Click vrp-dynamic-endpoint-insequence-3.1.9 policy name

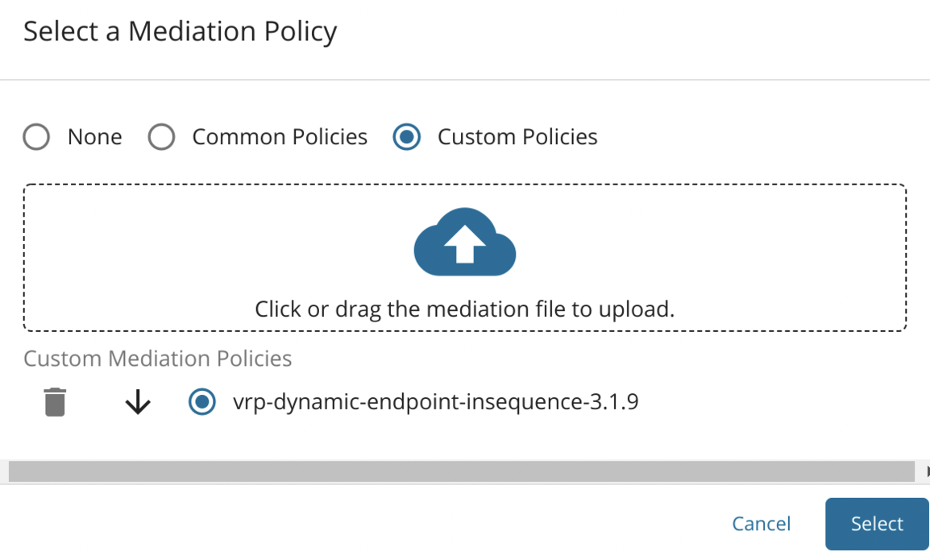click(436, 402)
